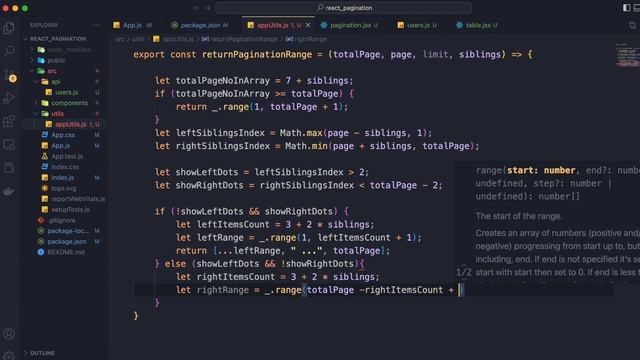Click the split editor icon beside tabs
This screenshot has height=360, width=640.
(x=632, y=25)
